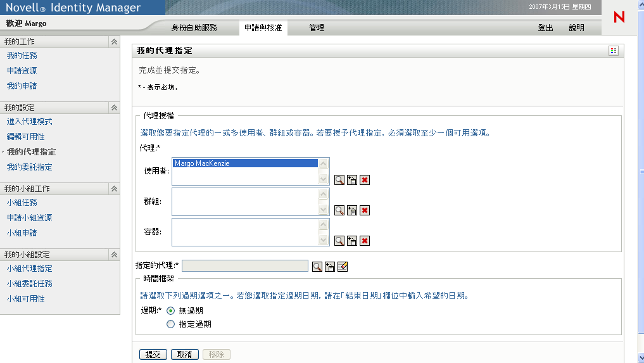Click the 群組 list scroll down arrow
Viewport: 644px width, 363px height.
coord(324,209)
